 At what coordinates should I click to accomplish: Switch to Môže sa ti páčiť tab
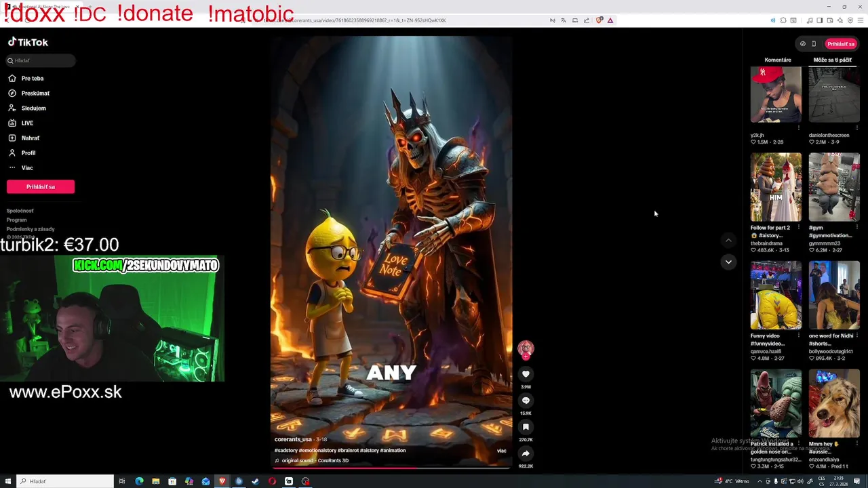click(x=833, y=60)
